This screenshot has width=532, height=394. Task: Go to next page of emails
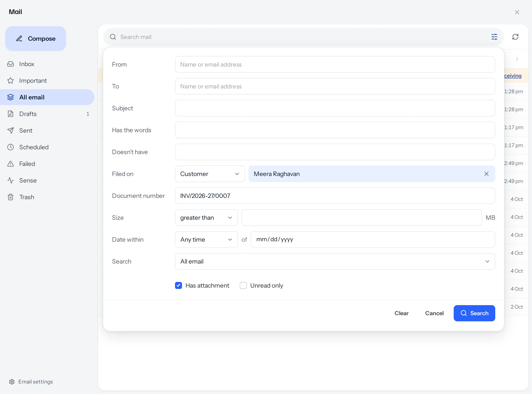click(517, 59)
